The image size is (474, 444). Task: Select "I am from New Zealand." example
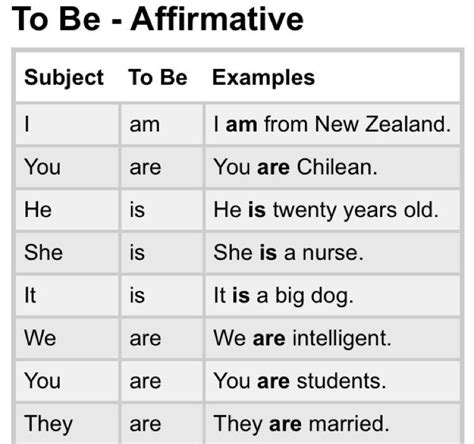332,124
